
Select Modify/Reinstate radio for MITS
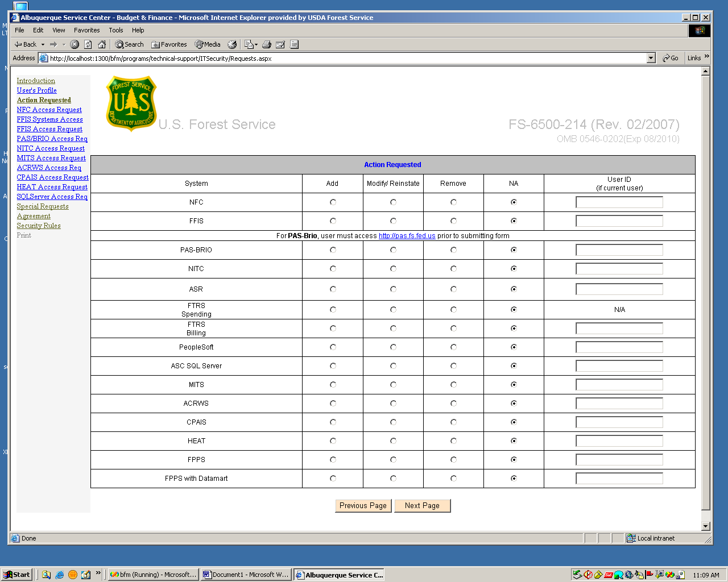pyautogui.click(x=393, y=385)
